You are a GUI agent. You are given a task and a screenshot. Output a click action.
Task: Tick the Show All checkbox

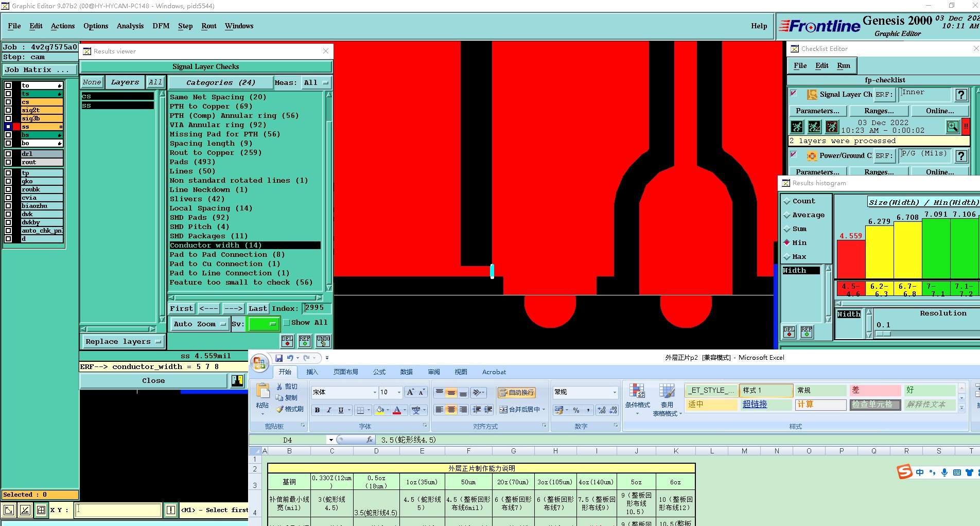287,323
